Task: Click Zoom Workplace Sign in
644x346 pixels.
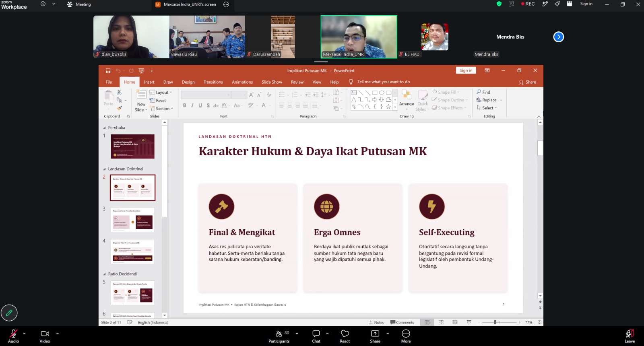Action: [586, 4]
